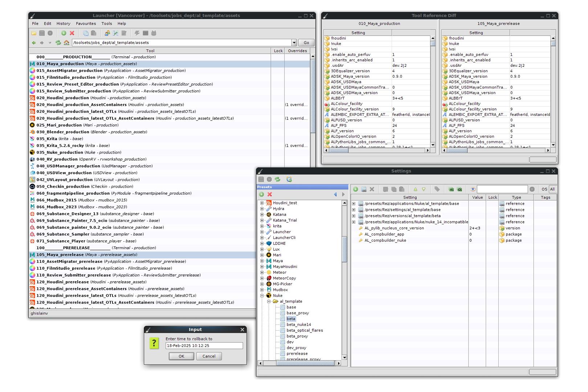
Task: Open the Favourites menu
Action: point(86,24)
